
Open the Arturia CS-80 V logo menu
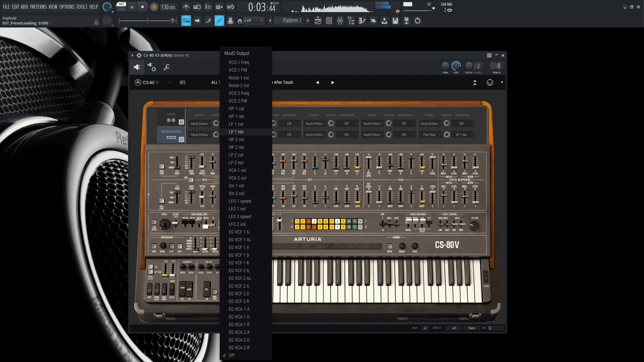pos(147,82)
